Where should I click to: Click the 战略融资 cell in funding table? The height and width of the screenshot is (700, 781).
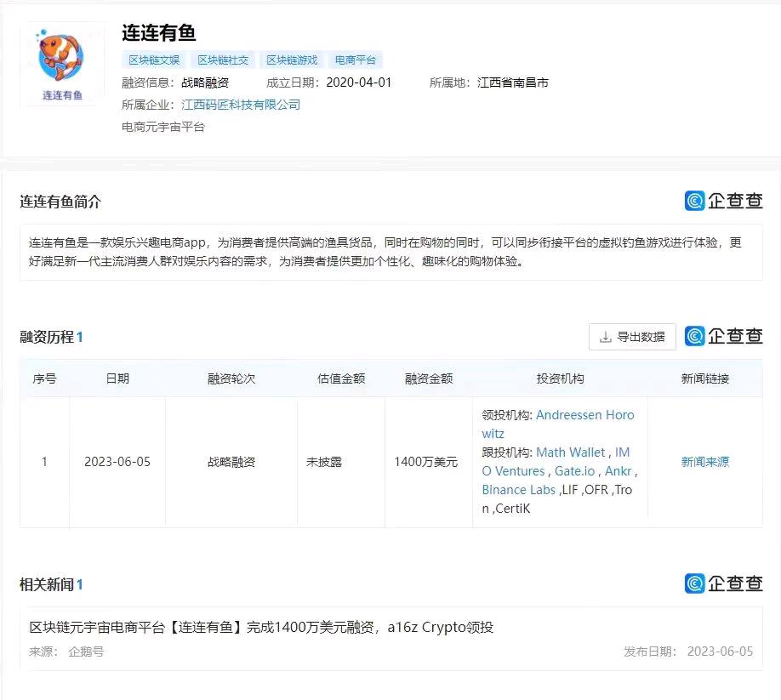[x=231, y=462]
